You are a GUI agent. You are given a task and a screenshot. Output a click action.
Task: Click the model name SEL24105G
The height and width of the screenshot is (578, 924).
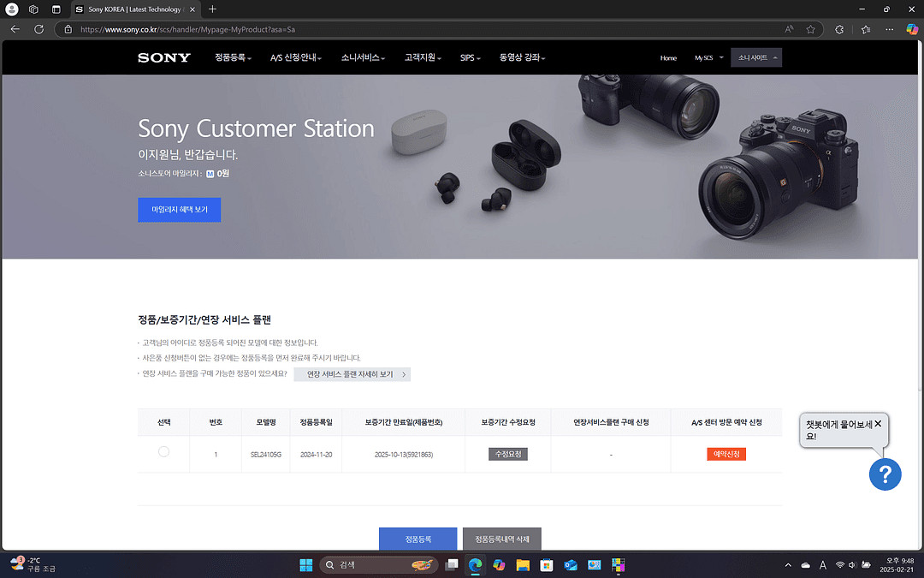pyautogui.click(x=266, y=455)
